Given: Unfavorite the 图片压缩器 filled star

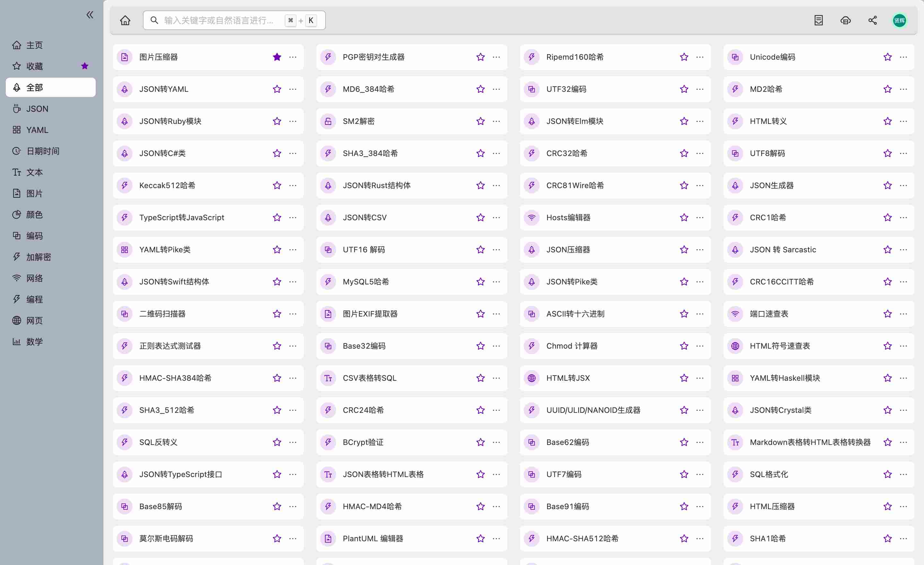Looking at the screenshot, I should (277, 57).
